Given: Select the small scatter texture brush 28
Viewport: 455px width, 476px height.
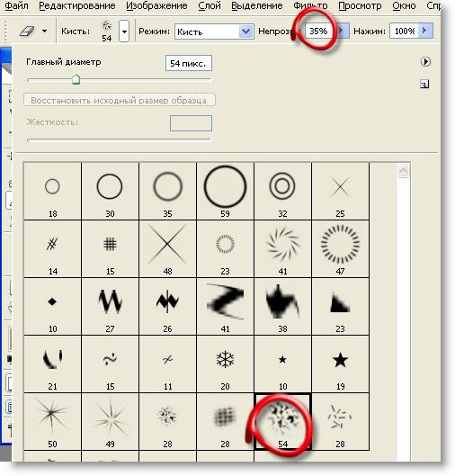Looking at the screenshot, I should click(x=167, y=422).
